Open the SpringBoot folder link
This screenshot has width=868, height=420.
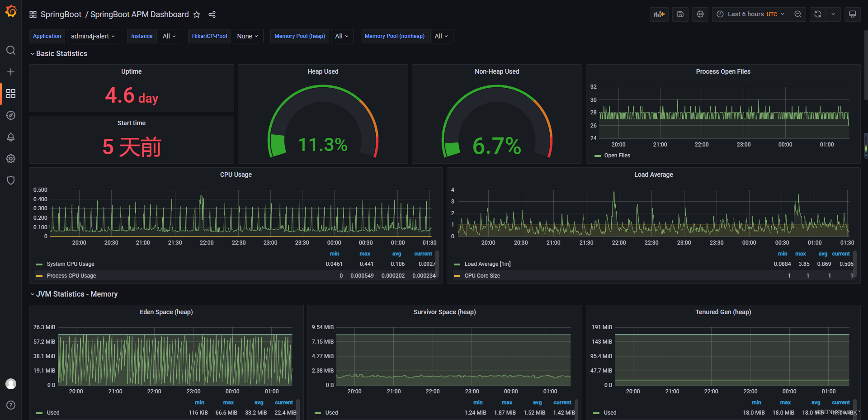click(61, 14)
